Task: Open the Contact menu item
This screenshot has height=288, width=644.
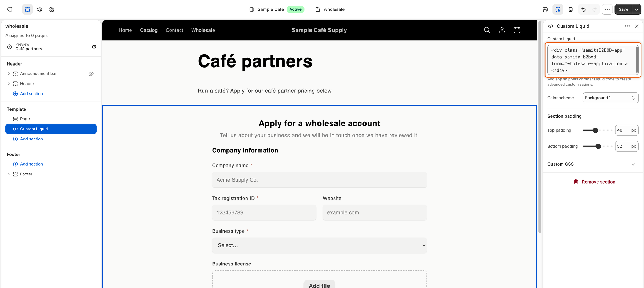Action: 174,30
